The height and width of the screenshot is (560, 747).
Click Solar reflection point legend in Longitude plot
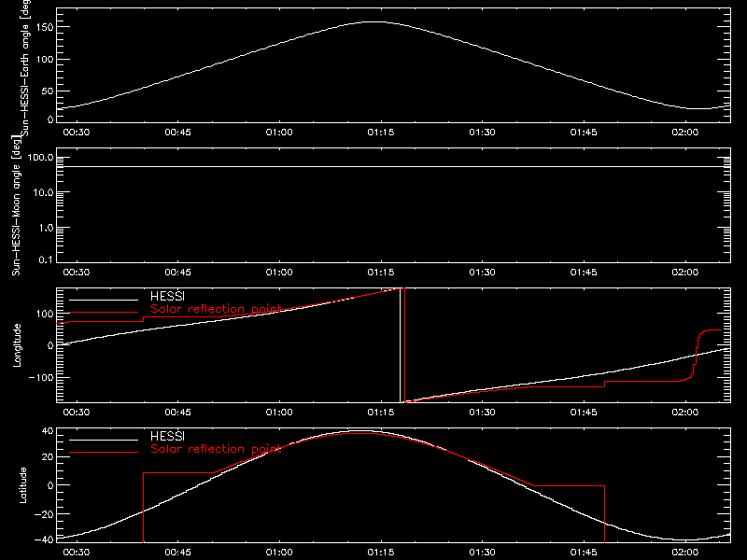click(x=216, y=309)
